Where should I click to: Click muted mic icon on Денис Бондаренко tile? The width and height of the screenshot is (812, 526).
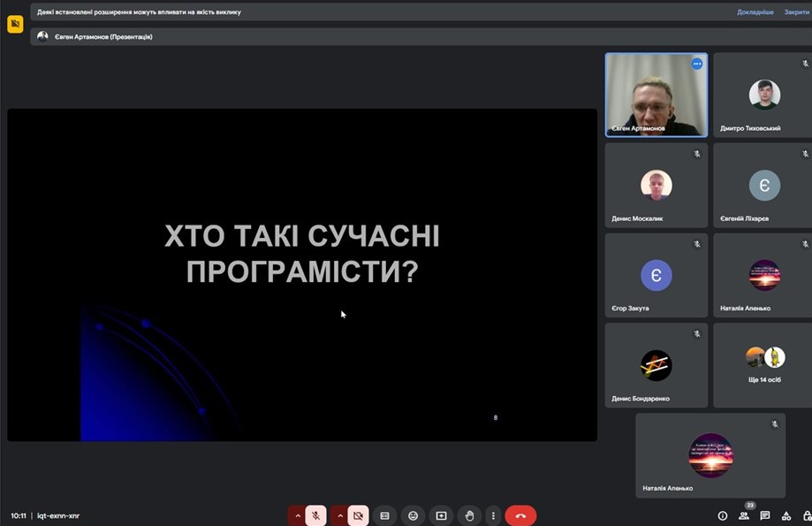697,334
